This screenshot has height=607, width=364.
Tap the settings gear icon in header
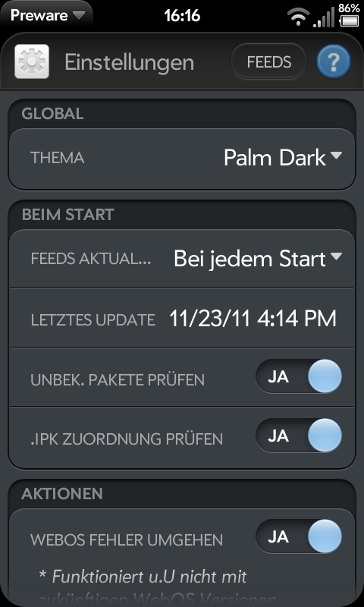[x=32, y=61]
